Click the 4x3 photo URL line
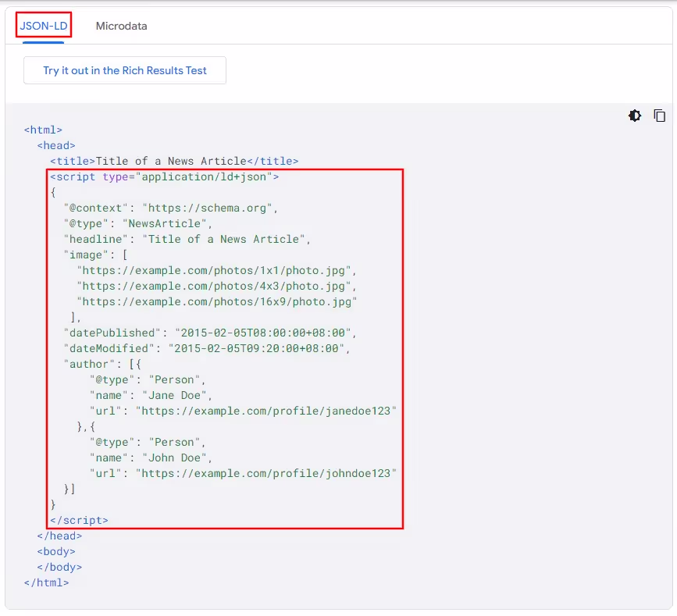The image size is (677, 616). coord(216,287)
